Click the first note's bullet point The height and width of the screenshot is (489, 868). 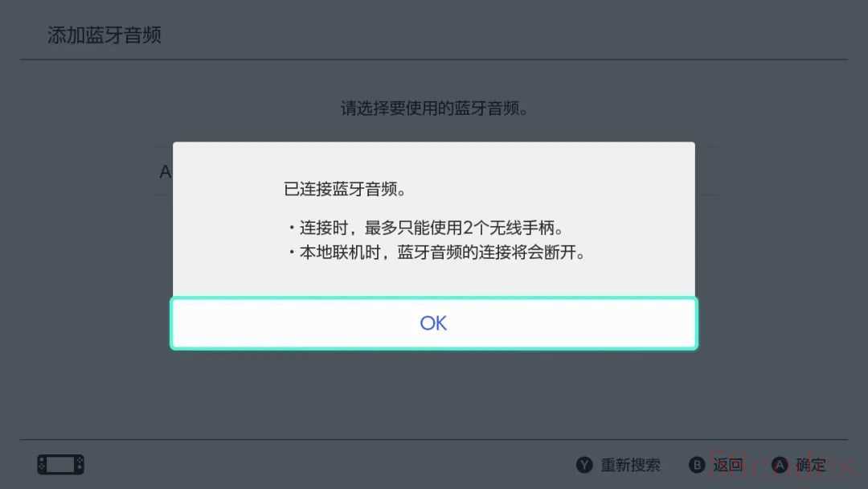click(x=292, y=228)
